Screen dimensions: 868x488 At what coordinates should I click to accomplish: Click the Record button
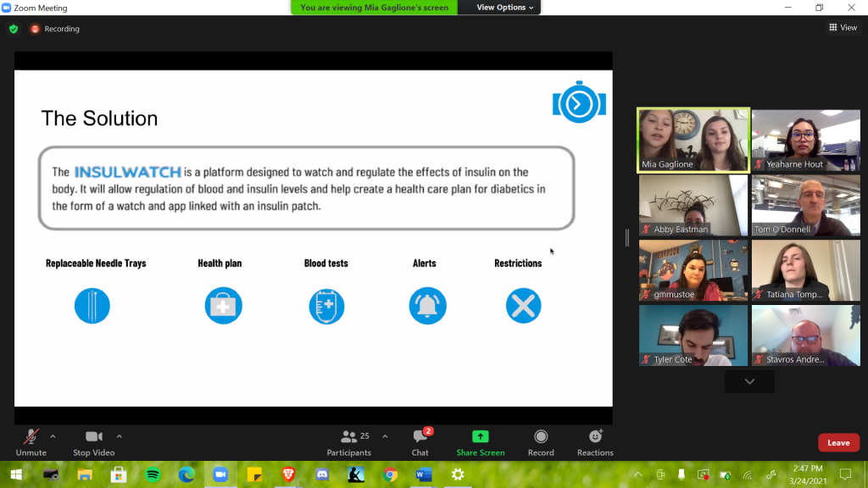tap(541, 442)
